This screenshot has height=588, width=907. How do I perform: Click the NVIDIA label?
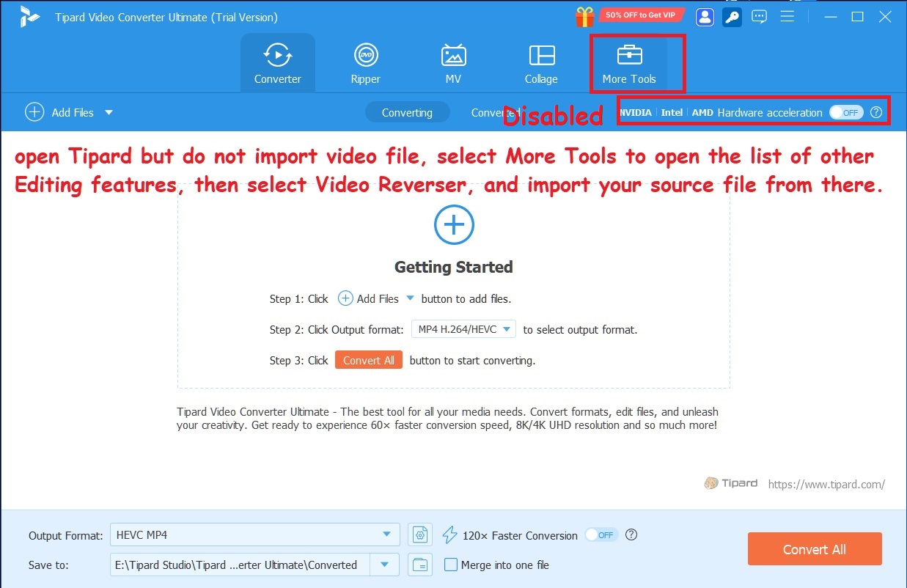tap(635, 112)
